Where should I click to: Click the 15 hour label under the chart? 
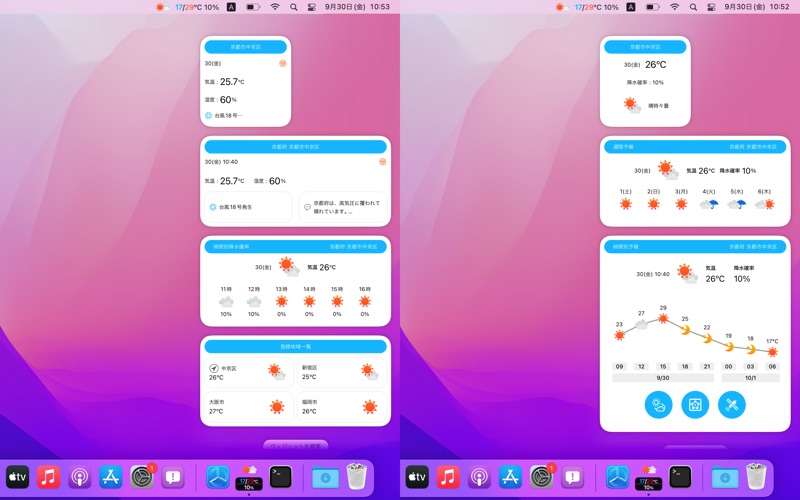[x=663, y=366]
